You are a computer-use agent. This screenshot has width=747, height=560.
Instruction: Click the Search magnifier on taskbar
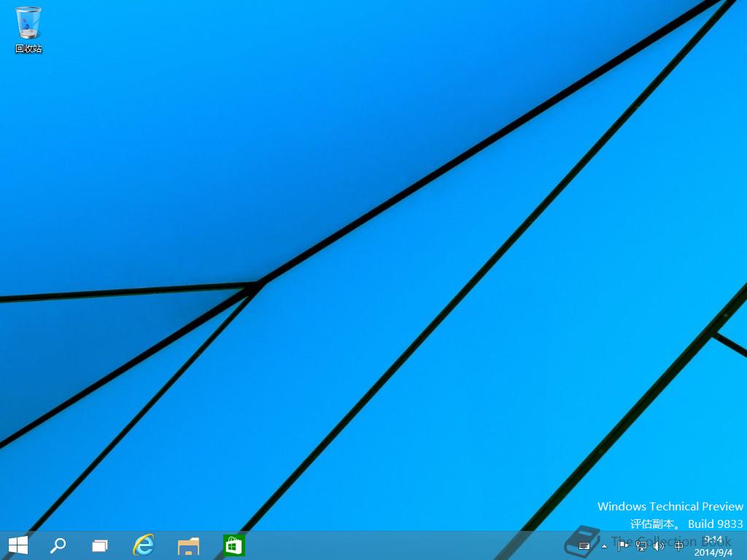click(58, 545)
